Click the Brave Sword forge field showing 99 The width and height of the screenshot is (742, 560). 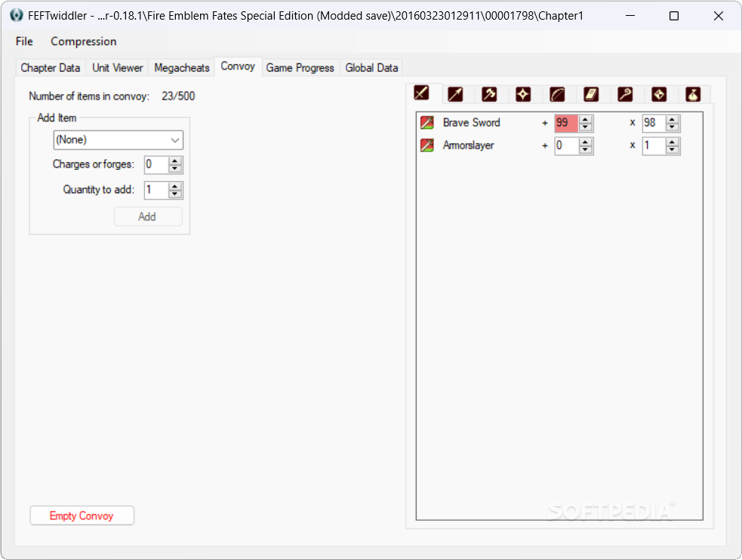[x=566, y=123]
